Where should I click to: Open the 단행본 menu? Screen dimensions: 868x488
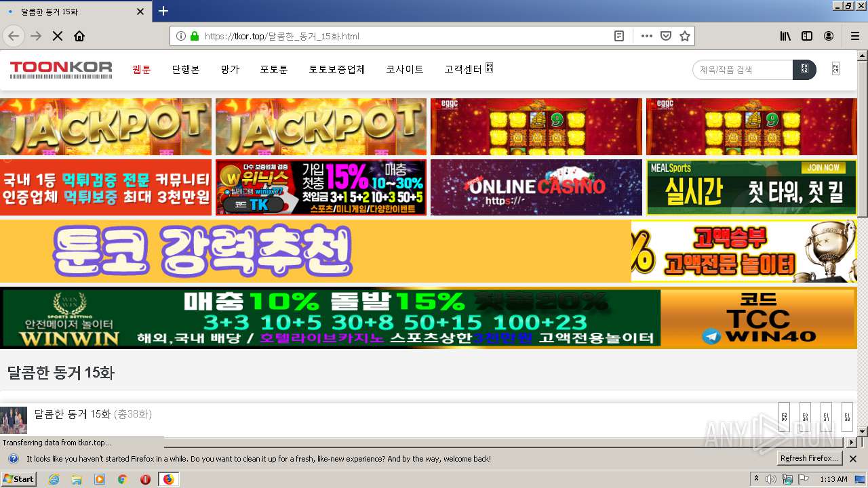tap(186, 69)
